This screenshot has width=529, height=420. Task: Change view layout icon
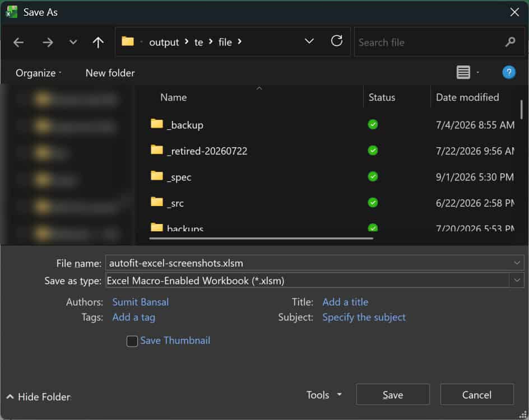[463, 72]
